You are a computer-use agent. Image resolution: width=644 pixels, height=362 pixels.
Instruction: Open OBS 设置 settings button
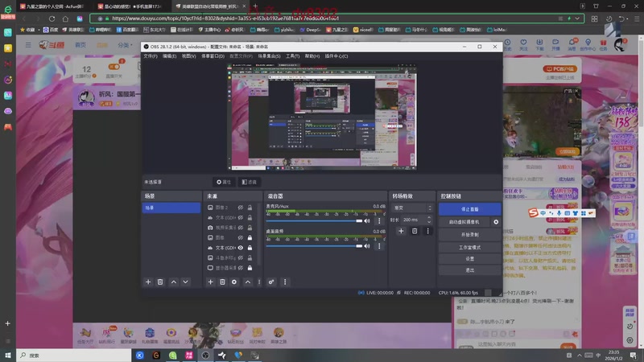coord(470,259)
